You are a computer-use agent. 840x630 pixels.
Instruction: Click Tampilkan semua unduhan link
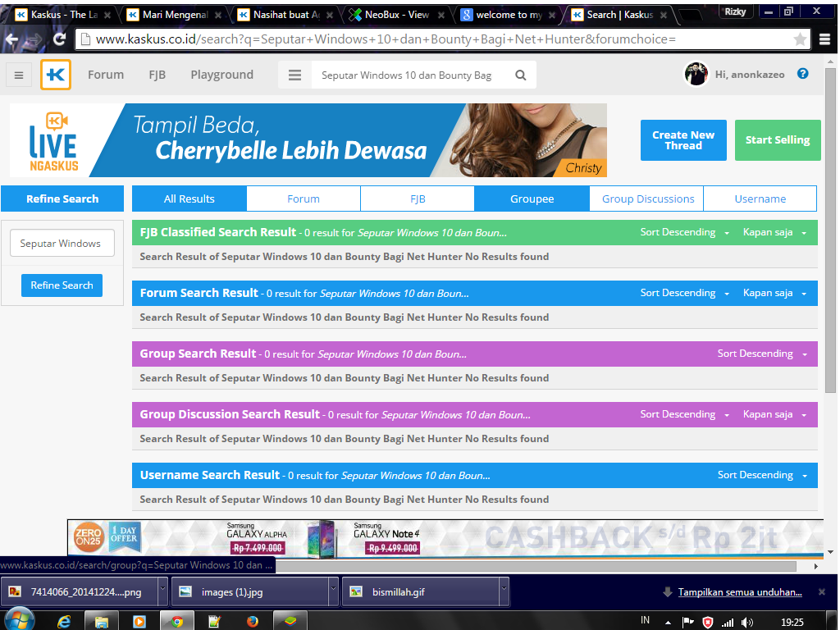(x=740, y=592)
